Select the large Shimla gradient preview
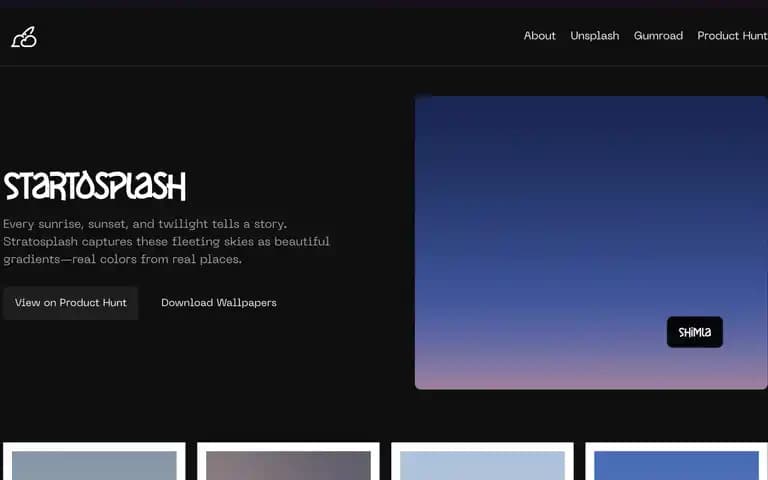 tap(591, 242)
